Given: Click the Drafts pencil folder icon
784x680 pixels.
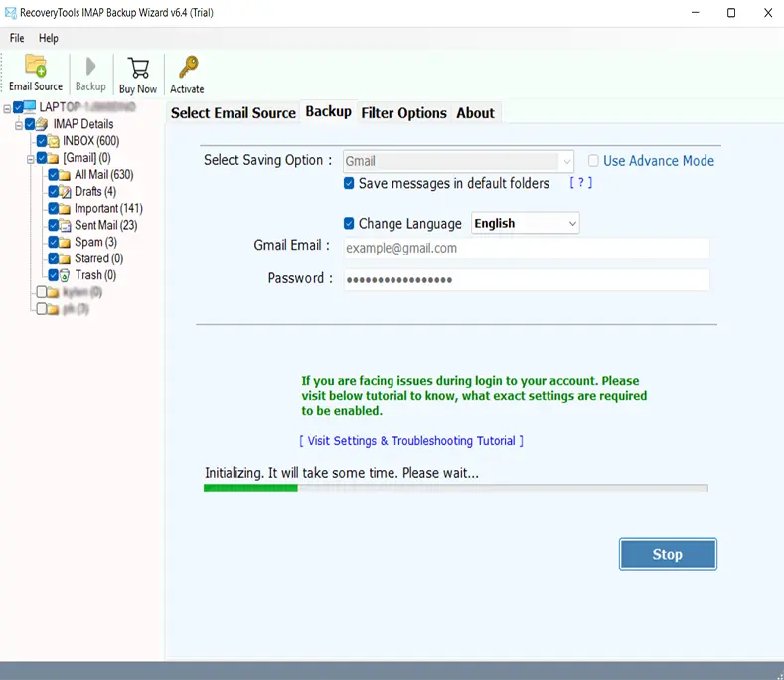Looking at the screenshot, I should click(x=65, y=191).
